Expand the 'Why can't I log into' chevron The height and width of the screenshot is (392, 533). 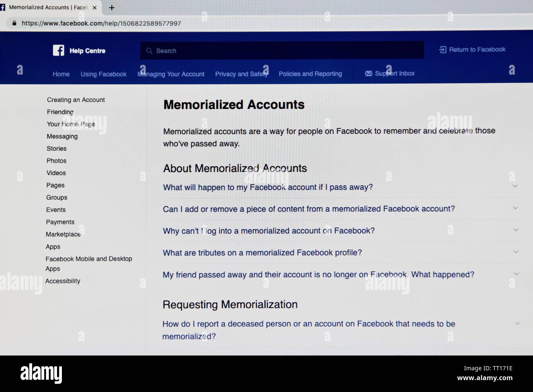coord(516,230)
